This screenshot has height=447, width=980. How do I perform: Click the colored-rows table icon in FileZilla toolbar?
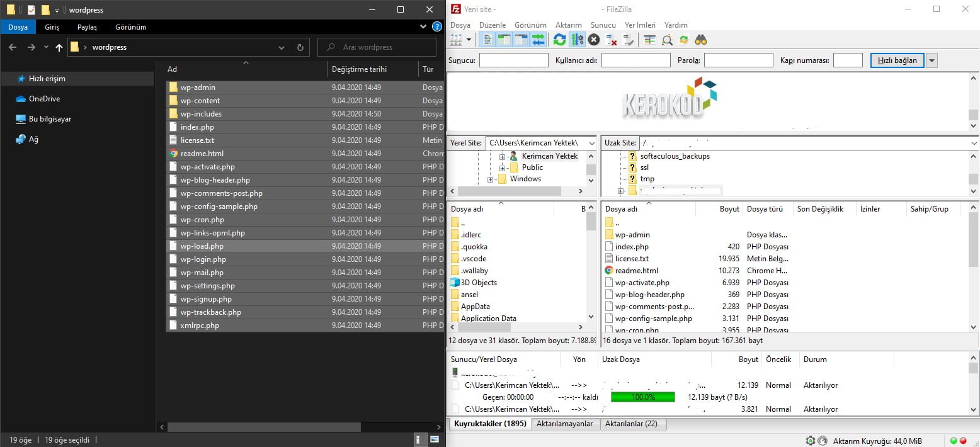(650, 40)
